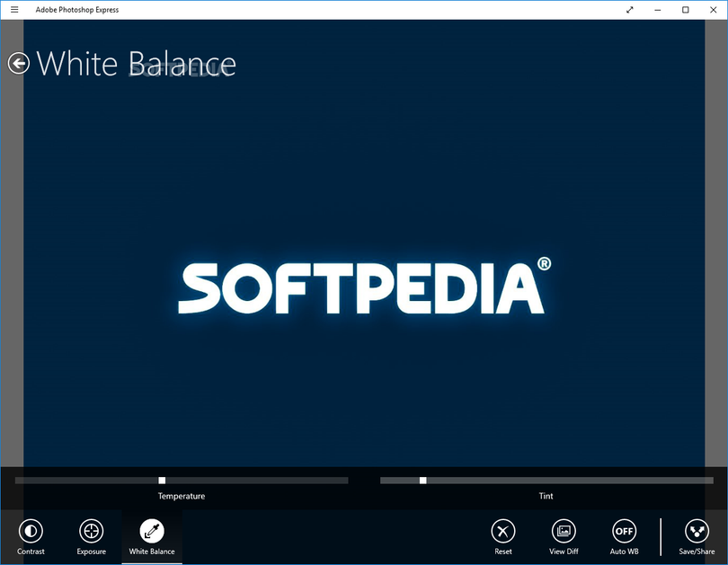This screenshot has height=565, width=728.
Task: Click the White Balance page heading
Action: click(x=136, y=64)
